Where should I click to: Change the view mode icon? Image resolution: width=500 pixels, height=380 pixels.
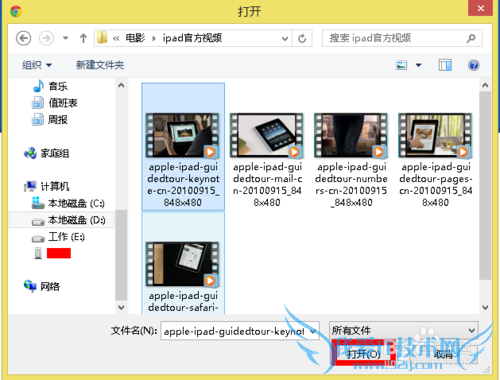[401, 65]
